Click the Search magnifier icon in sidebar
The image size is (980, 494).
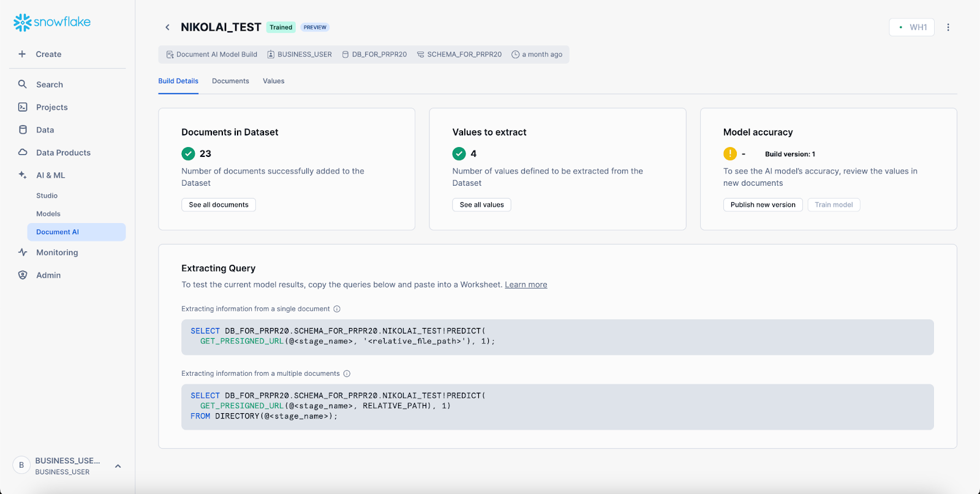point(23,85)
